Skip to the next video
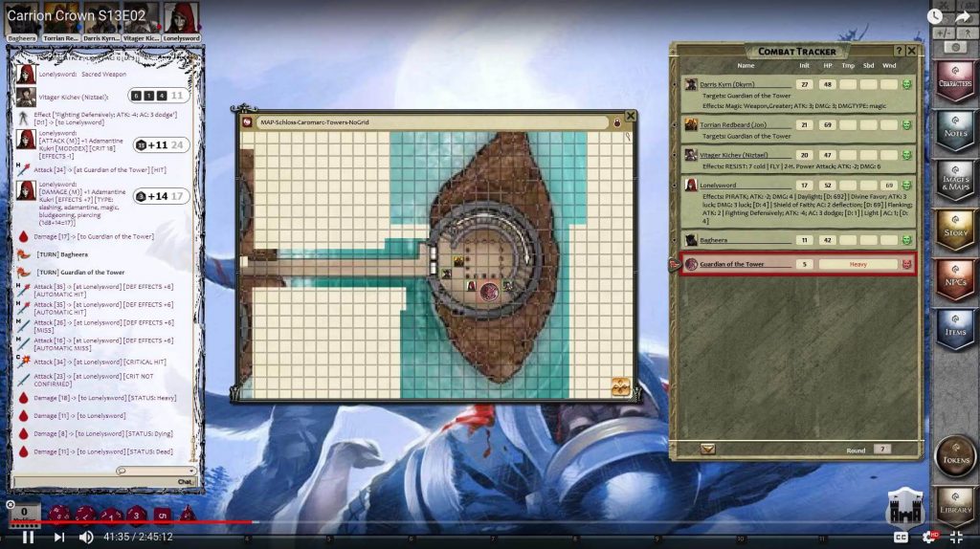980x549 pixels. (58, 538)
